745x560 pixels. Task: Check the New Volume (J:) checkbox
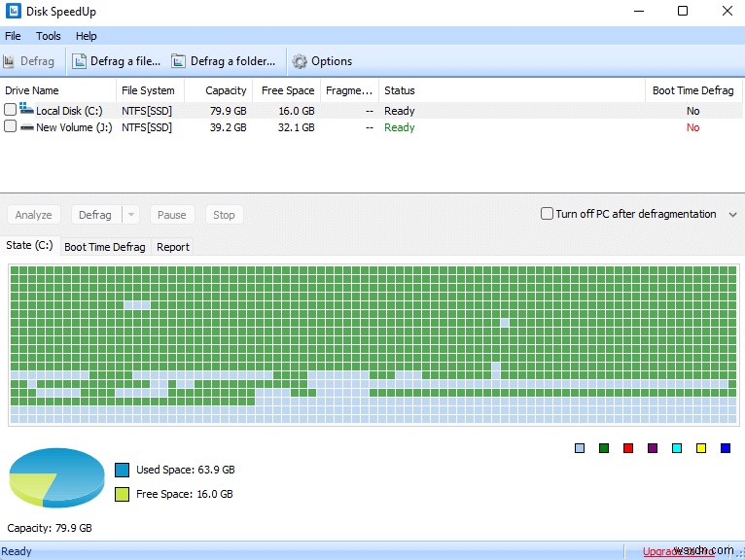point(10,126)
